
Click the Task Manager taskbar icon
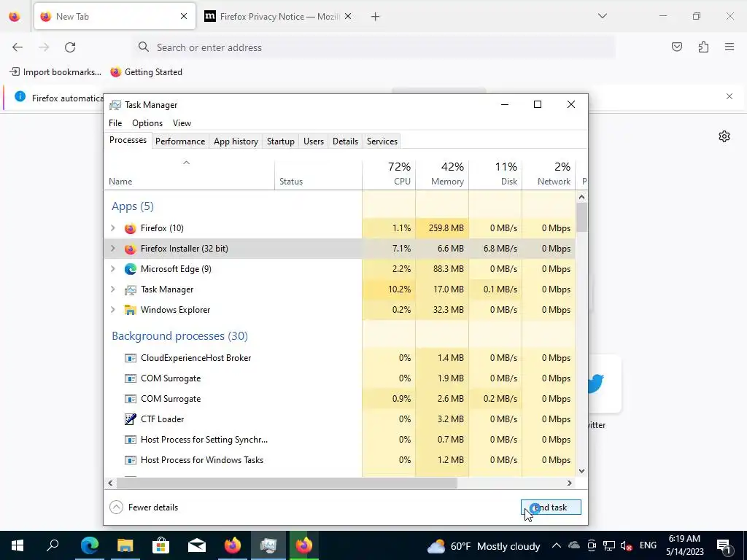point(268,545)
